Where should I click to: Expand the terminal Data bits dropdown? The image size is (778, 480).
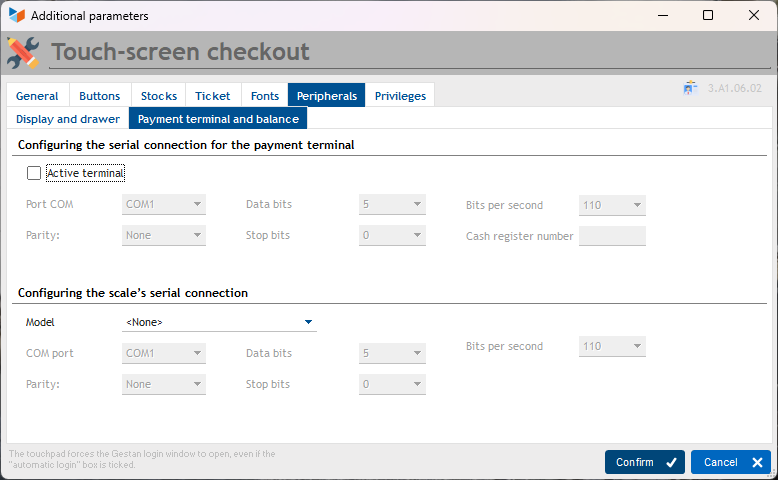pos(392,205)
